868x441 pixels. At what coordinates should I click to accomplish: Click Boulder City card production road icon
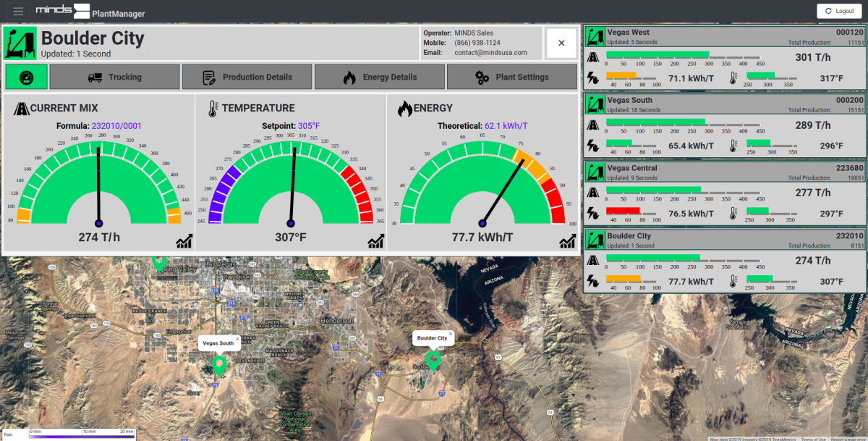[x=592, y=261]
